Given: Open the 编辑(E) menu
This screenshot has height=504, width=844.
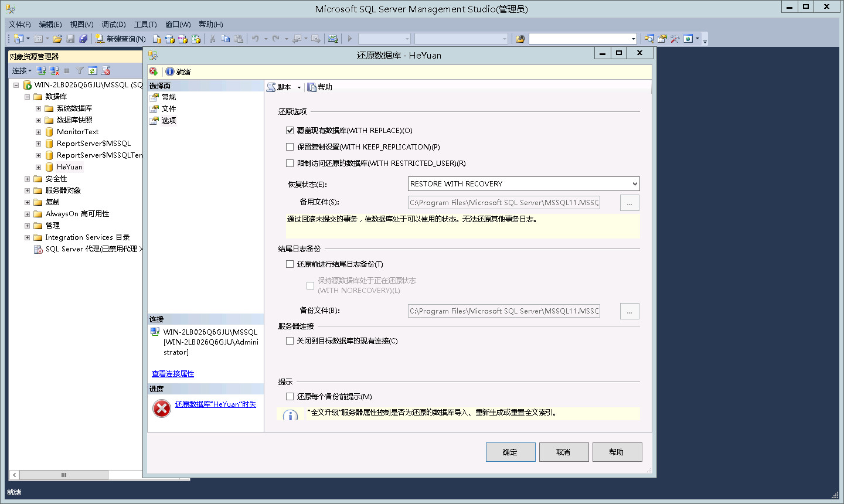Looking at the screenshot, I should 50,24.
